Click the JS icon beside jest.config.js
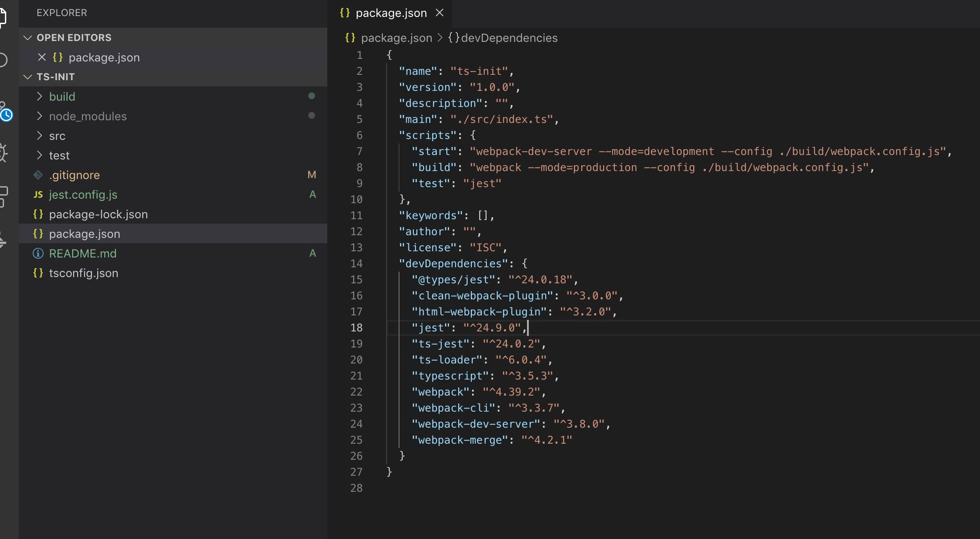Image resolution: width=980 pixels, height=539 pixels. (38, 195)
